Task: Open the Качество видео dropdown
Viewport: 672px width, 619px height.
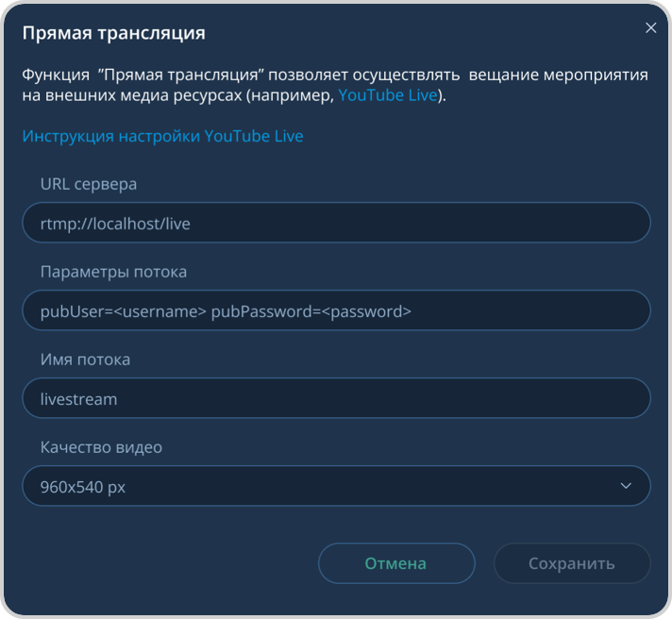Action: click(335, 486)
